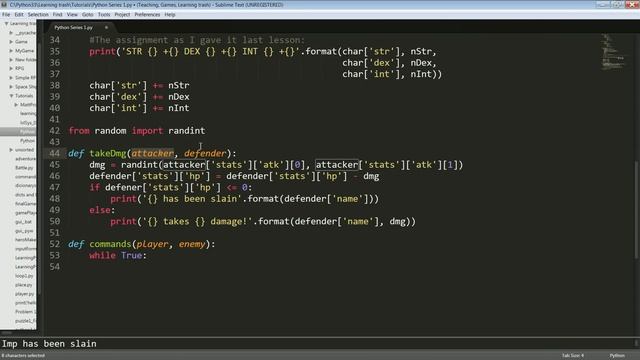640x360 pixels.
Task: Open the Selection menu
Action: point(38,14)
